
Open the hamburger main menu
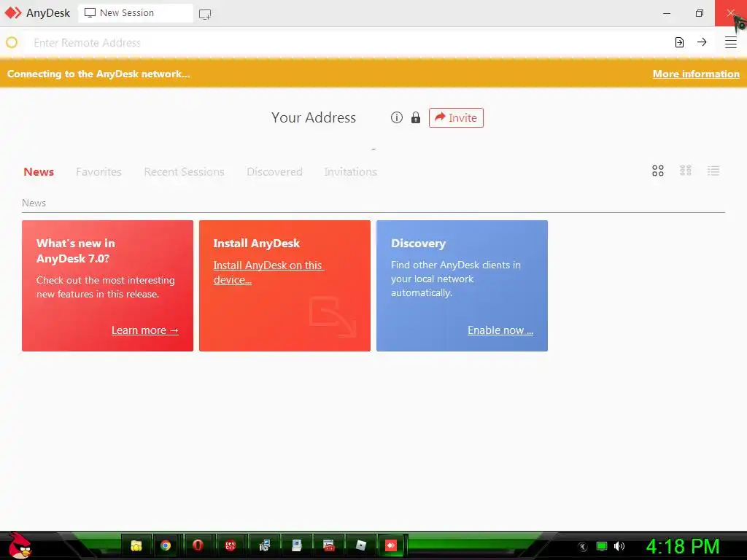coord(731,42)
